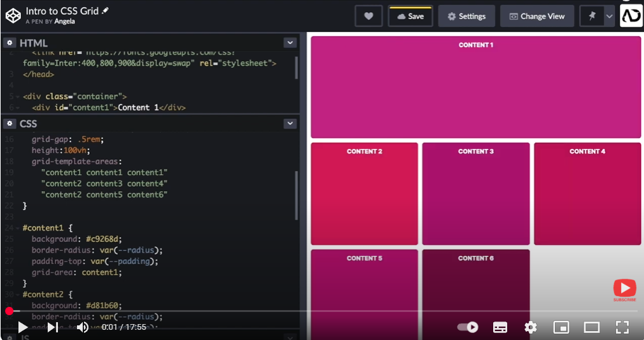Fold CSS rule at line 24

(17, 228)
